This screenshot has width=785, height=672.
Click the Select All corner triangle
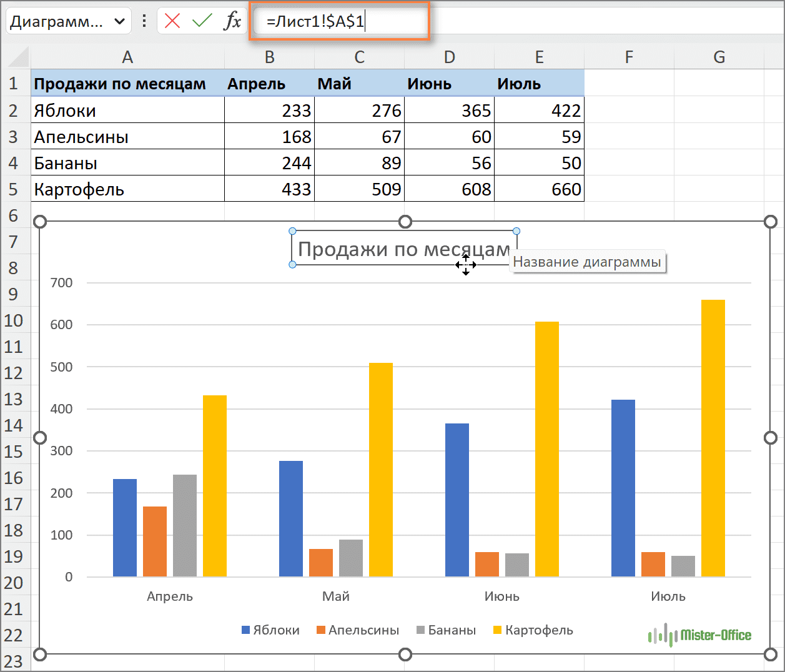tap(18, 57)
